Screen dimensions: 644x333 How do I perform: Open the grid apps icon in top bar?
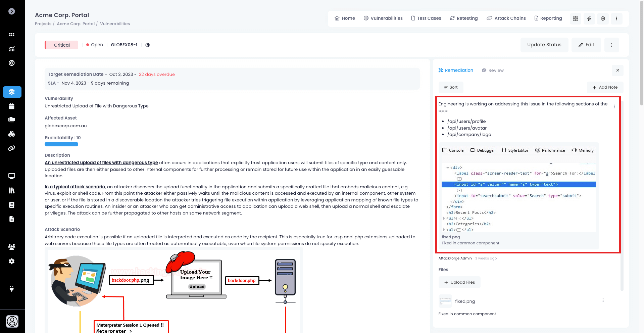[x=575, y=18]
